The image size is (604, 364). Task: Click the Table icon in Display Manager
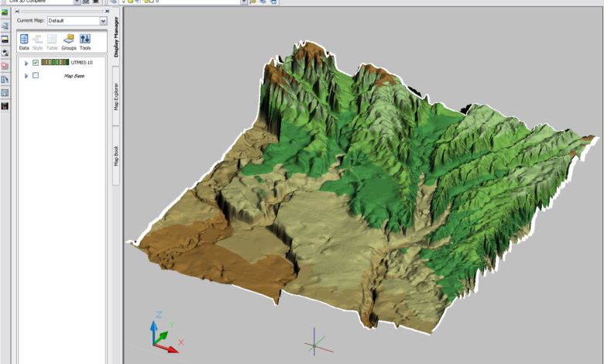(x=52, y=42)
